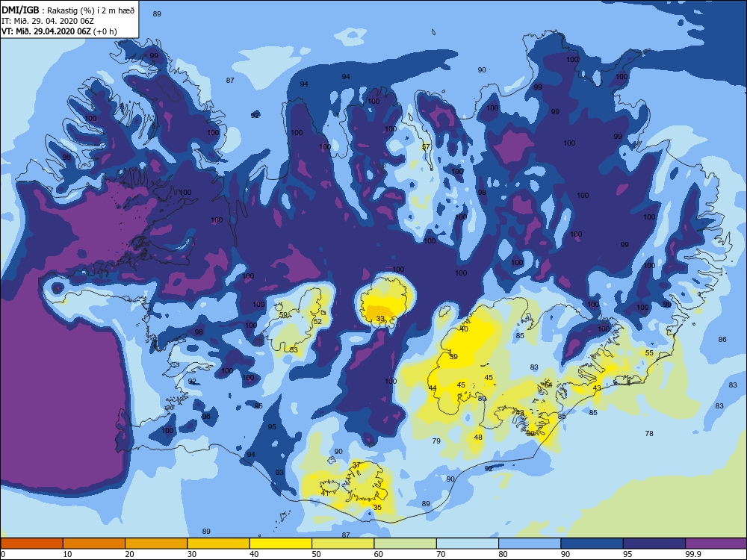Click the '50' legend scale label
The width and height of the screenshot is (747, 560).
316,554
